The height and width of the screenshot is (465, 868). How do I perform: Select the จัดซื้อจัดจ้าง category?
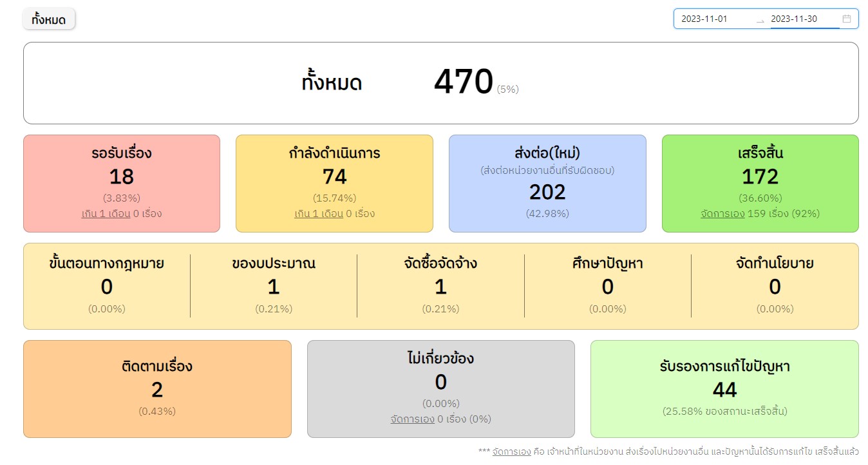tap(440, 286)
